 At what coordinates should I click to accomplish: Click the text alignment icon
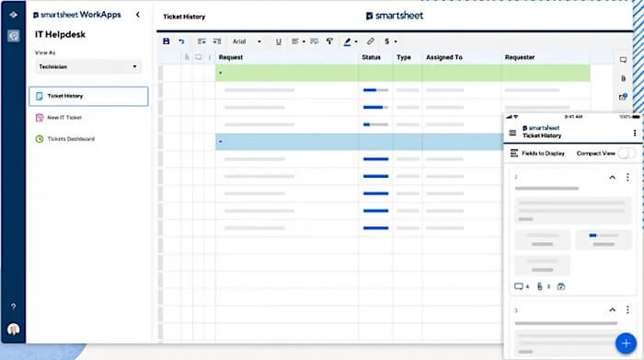[x=295, y=41]
